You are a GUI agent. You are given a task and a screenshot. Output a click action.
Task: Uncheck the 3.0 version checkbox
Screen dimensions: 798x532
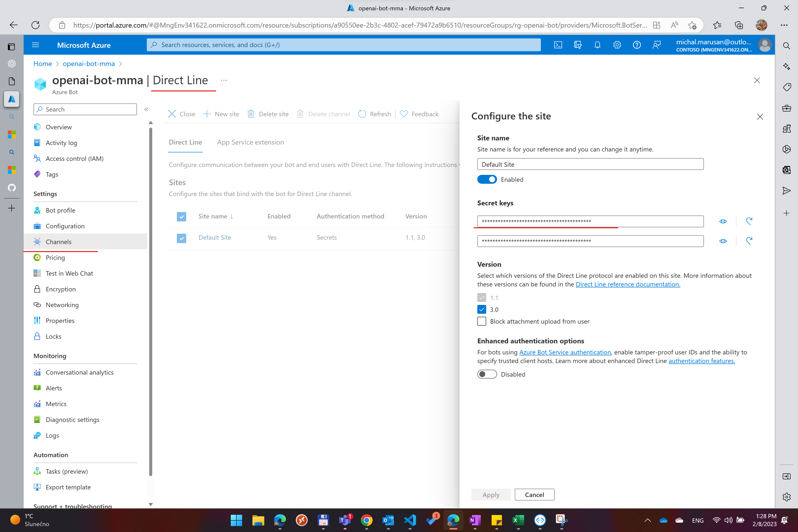click(x=482, y=309)
